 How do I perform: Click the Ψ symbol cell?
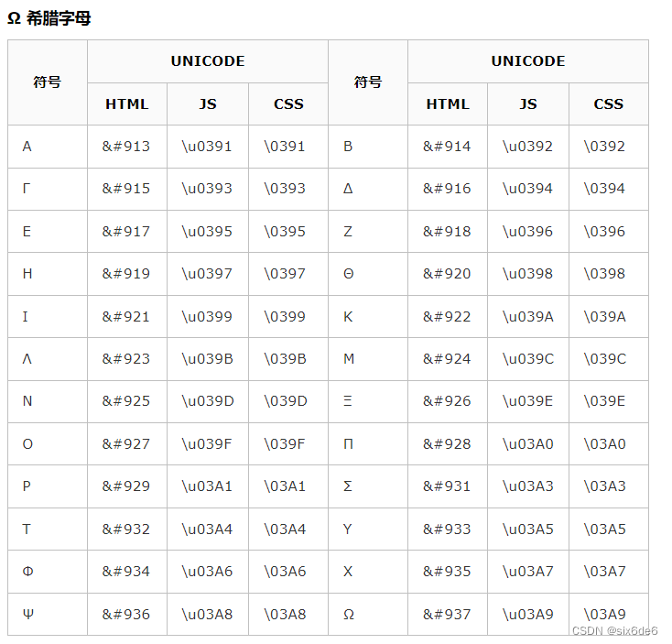click(x=47, y=615)
